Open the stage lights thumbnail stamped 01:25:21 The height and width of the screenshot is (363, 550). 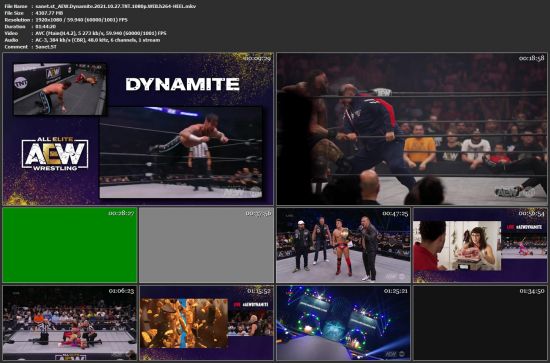pos(343,323)
